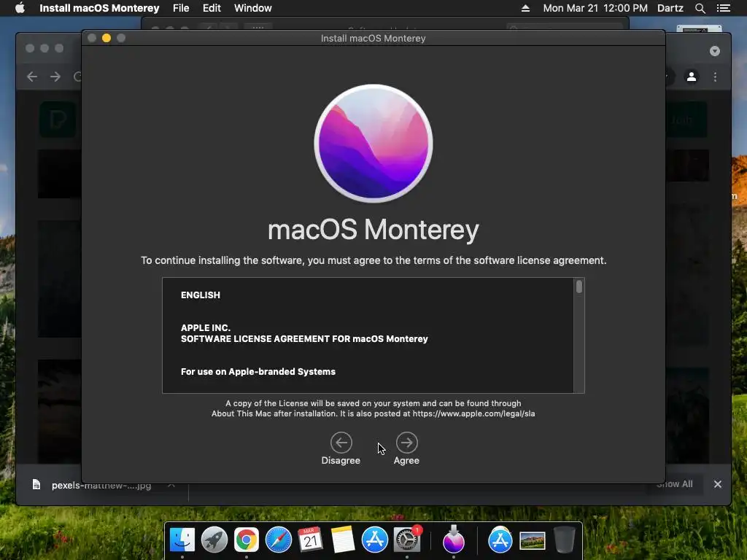
Task: Open Safari from the Dock
Action: (x=278, y=540)
